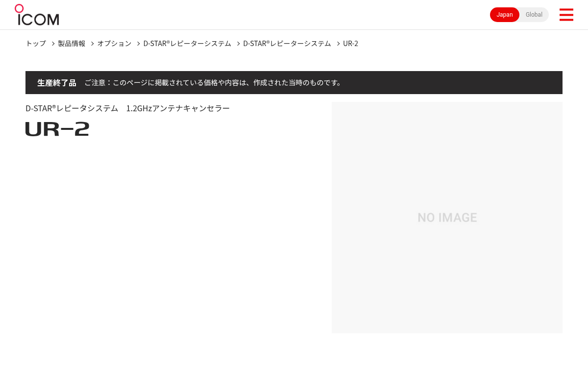Click the ICOM logo
The image size is (588, 371).
[x=37, y=15]
